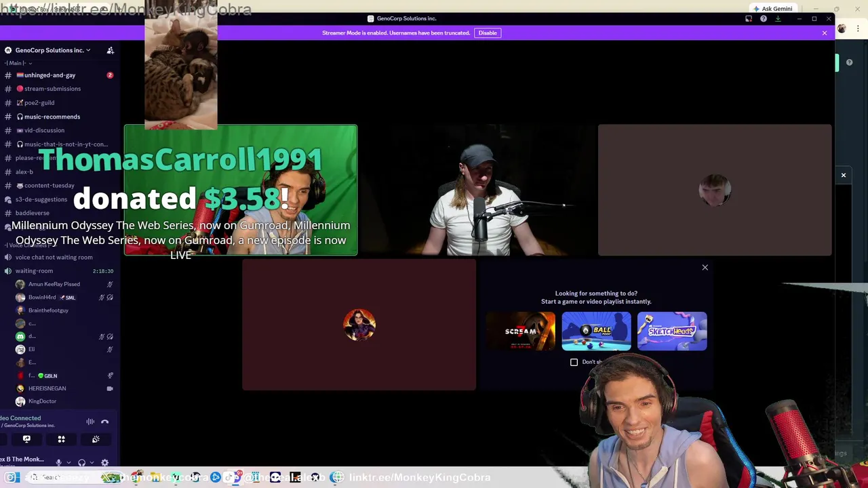Image resolution: width=868 pixels, height=488 pixels.
Task: Close the side panel behind the Discord window
Action: 844,176
